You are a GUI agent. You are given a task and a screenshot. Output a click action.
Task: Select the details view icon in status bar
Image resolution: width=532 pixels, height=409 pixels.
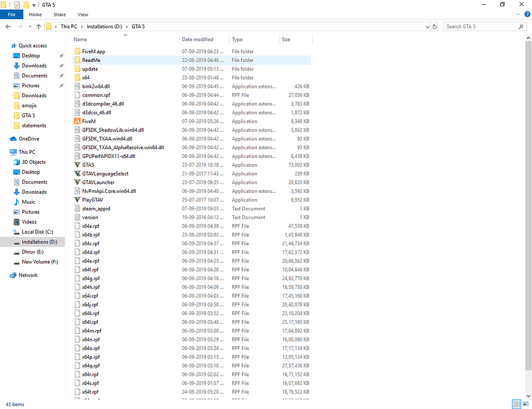(x=516, y=404)
